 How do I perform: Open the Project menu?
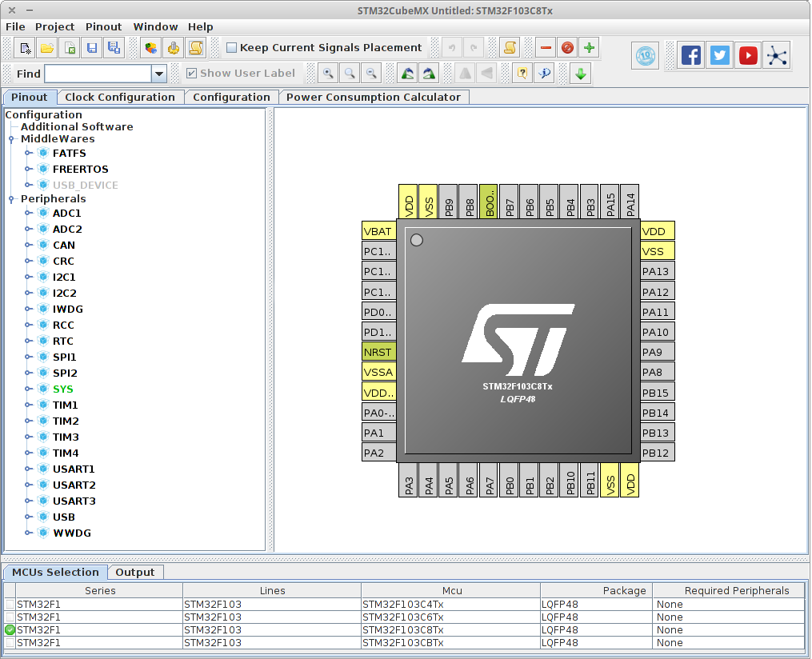click(x=55, y=27)
